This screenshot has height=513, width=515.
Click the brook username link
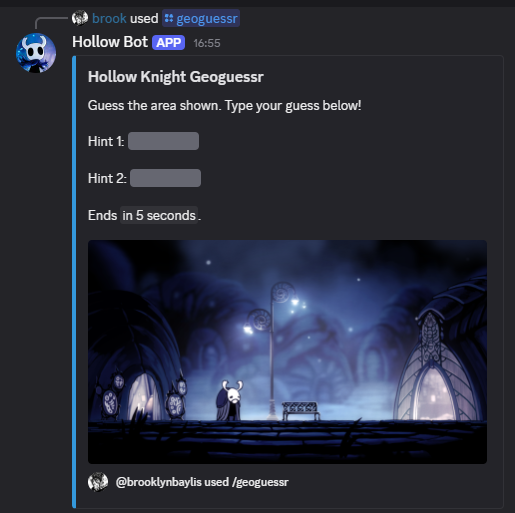tap(109, 18)
